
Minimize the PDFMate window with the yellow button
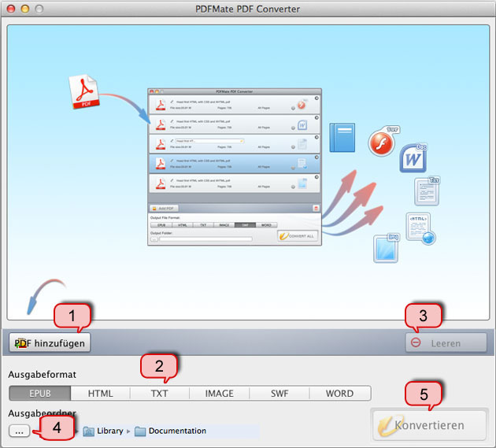tap(25, 9)
